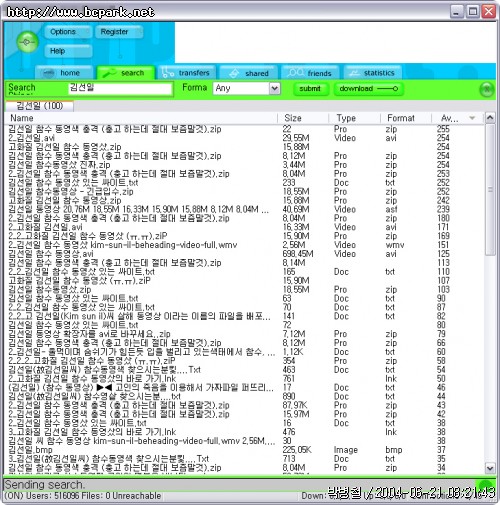The image size is (500, 505).
Task: Open the Format Any dropdown
Action: pyautogui.click(x=247, y=88)
